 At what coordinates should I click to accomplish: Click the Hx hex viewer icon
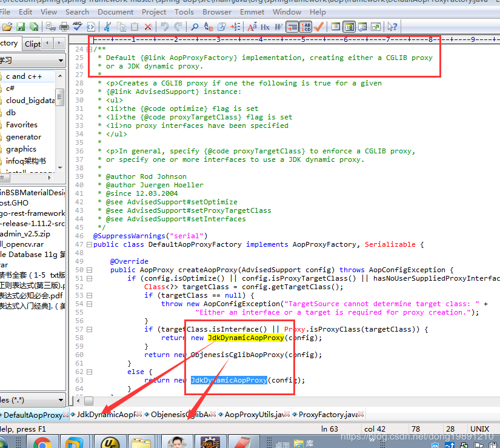[x=265, y=27]
